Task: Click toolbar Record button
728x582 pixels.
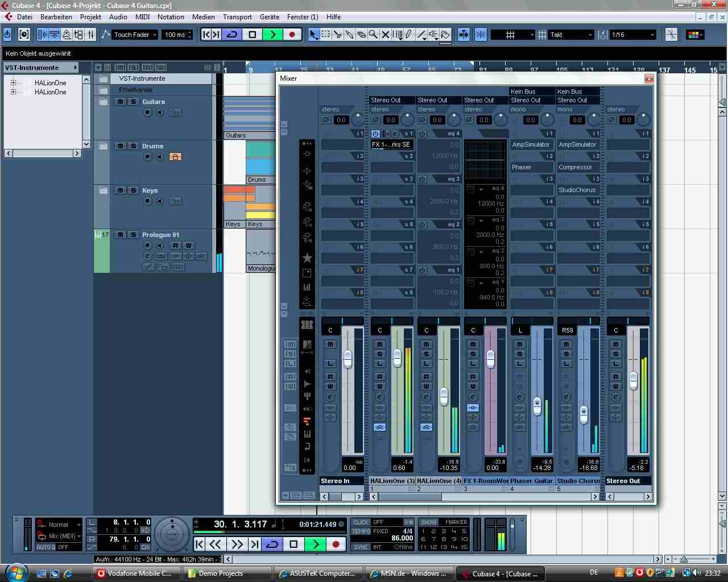Action: click(292, 35)
